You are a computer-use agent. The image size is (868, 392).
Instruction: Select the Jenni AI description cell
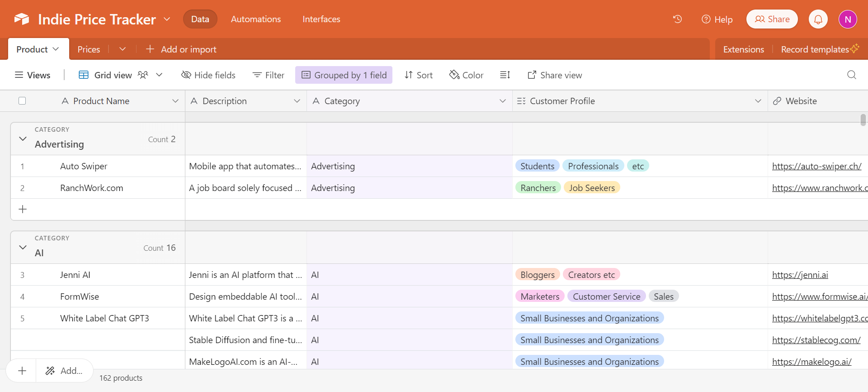(246, 275)
